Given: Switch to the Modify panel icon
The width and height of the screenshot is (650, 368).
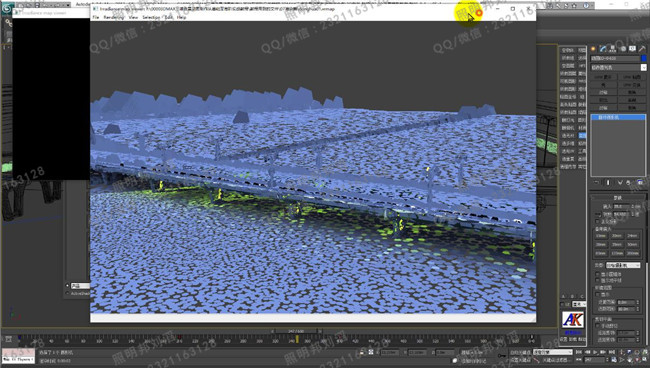Looking at the screenshot, I should pos(603,49).
